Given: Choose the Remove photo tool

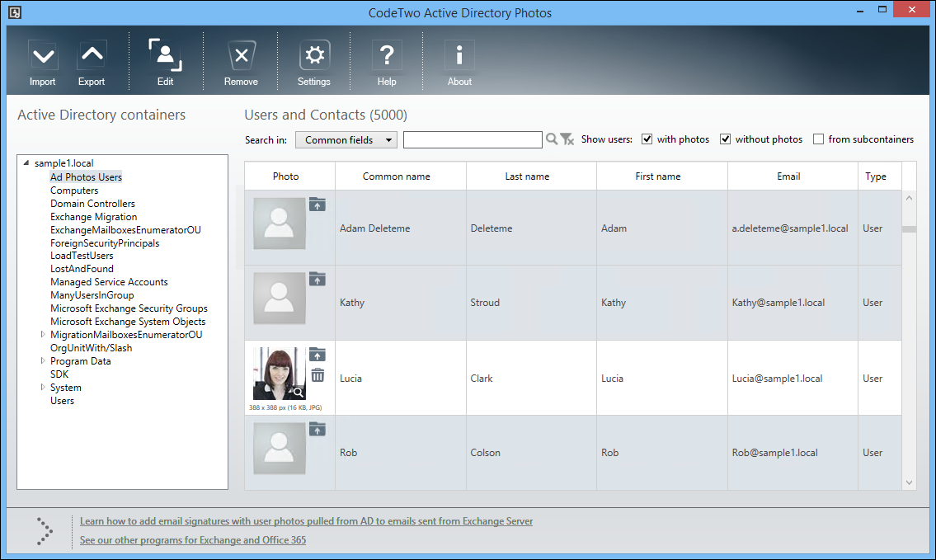Looking at the screenshot, I should (x=241, y=63).
